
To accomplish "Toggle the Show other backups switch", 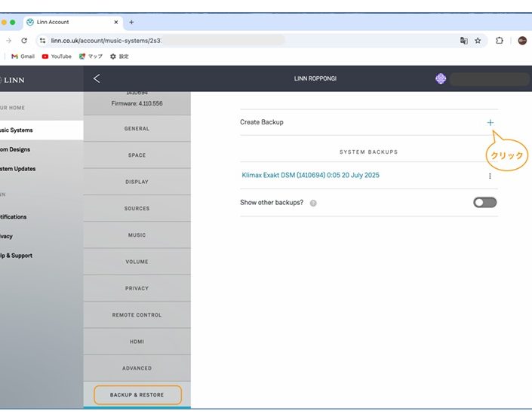I will point(485,202).
